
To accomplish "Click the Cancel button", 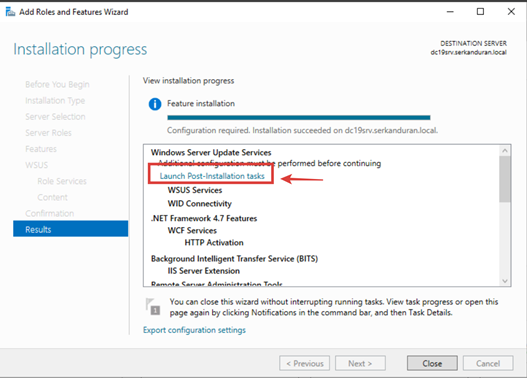I will coord(488,363).
